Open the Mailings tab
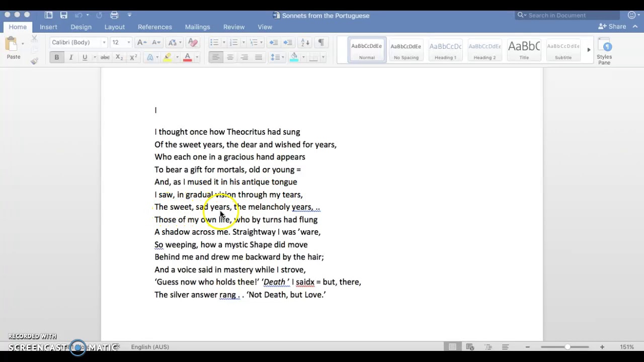This screenshot has height=362, width=644. point(197,27)
